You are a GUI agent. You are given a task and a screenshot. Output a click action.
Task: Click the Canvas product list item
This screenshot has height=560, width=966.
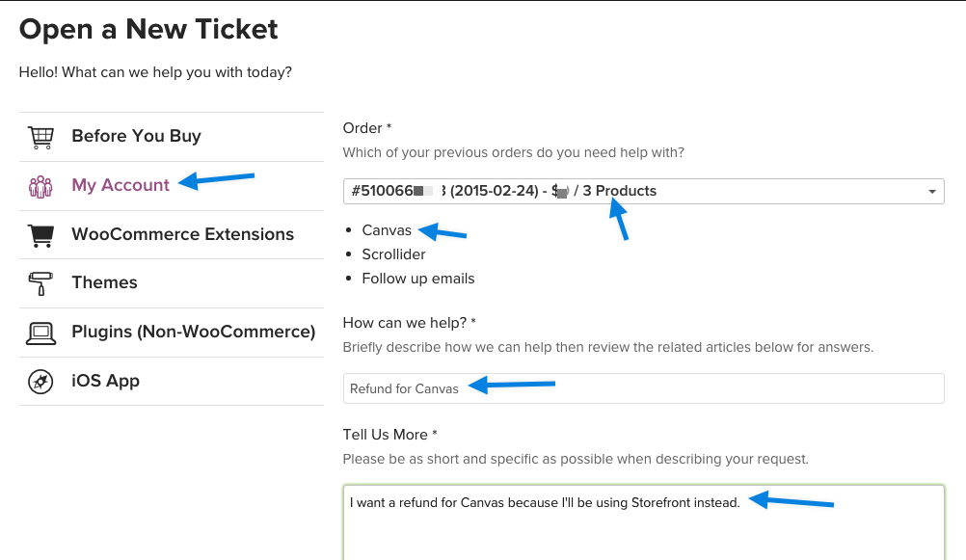(x=387, y=230)
